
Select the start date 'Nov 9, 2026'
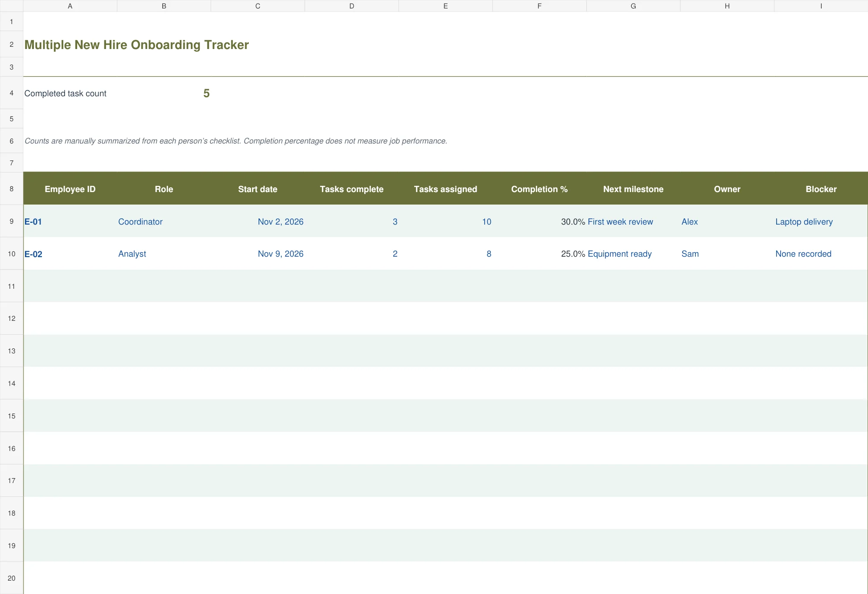pyautogui.click(x=258, y=254)
